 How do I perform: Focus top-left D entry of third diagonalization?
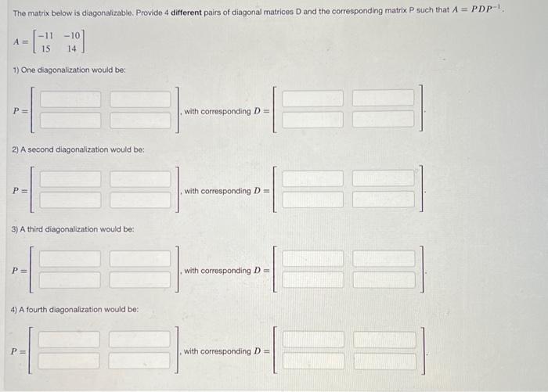(x=313, y=258)
